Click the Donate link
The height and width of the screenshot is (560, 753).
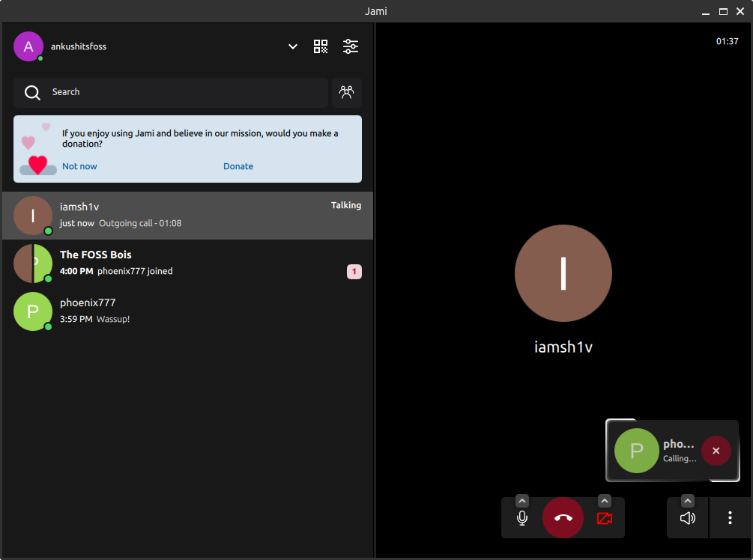[238, 165]
